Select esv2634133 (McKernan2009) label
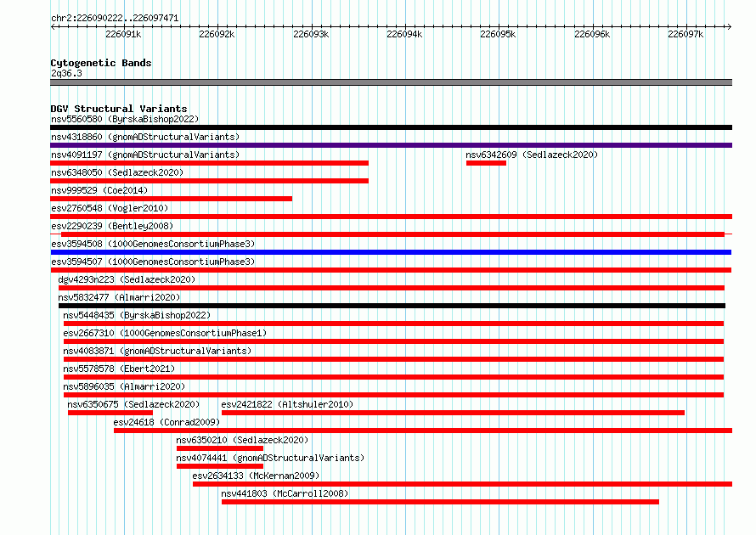Viewport: 756px width, 535px height. point(256,476)
